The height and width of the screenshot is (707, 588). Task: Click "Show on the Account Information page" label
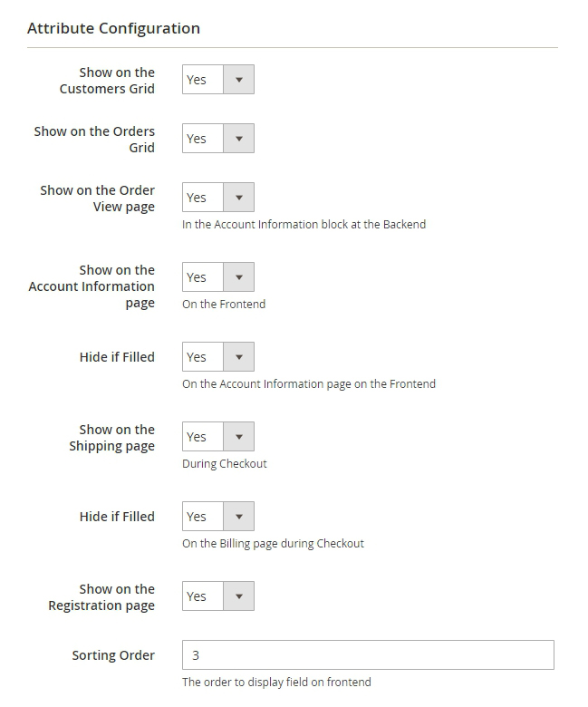coord(92,286)
